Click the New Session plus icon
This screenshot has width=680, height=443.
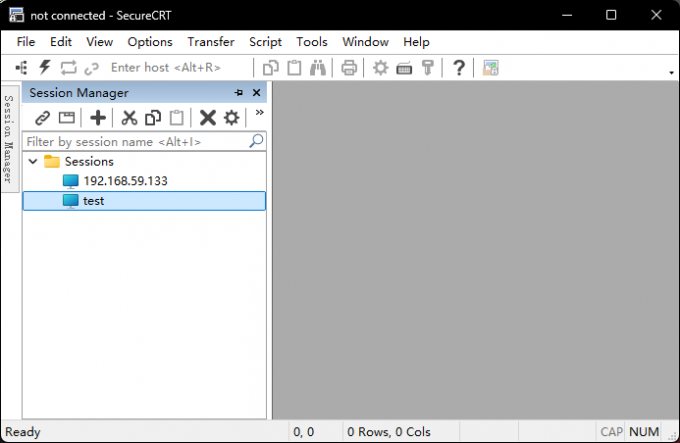coord(98,117)
